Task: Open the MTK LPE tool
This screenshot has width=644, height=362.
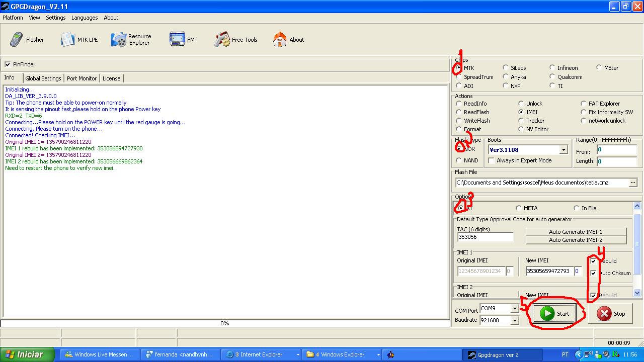Action: (79, 39)
